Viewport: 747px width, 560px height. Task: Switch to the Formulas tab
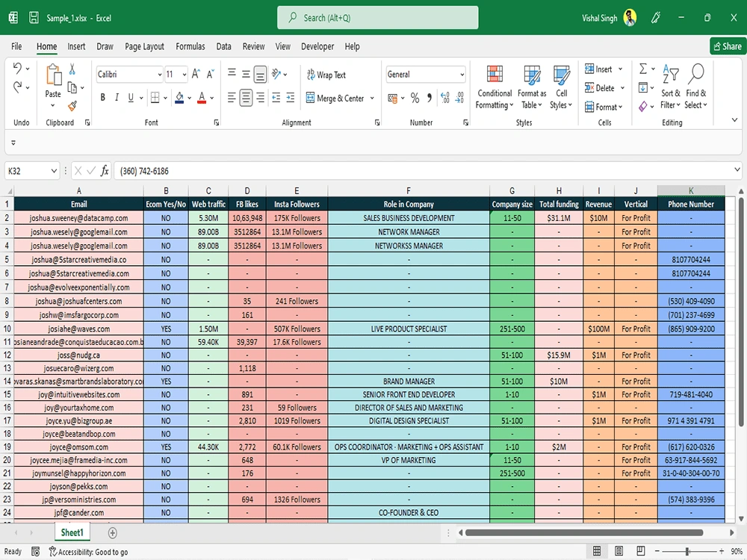pyautogui.click(x=190, y=46)
